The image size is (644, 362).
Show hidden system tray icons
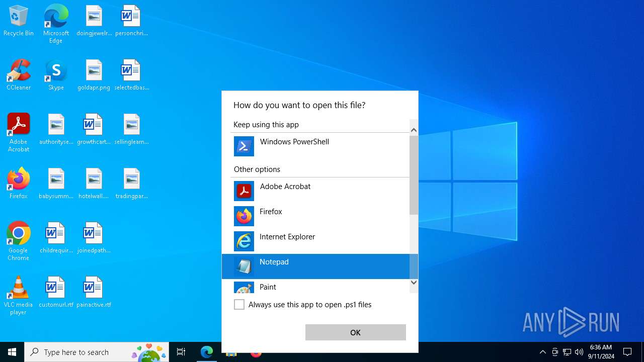[x=542, y=352]
